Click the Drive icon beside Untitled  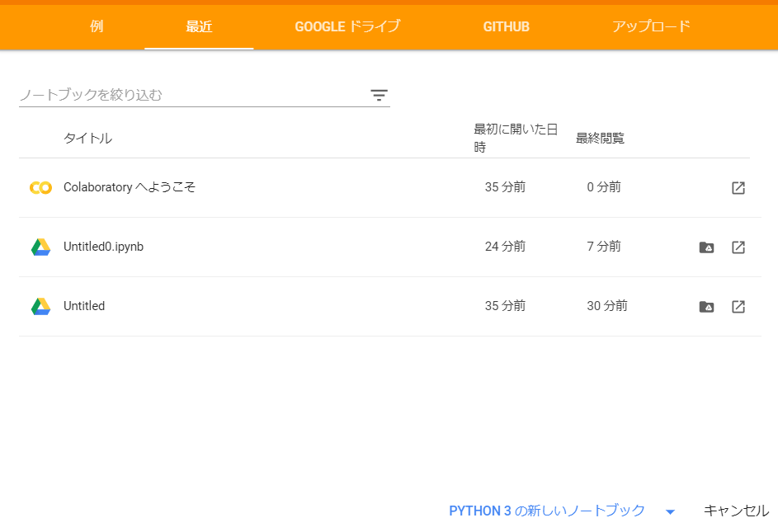pyautogui.click(x=40, y=306)
